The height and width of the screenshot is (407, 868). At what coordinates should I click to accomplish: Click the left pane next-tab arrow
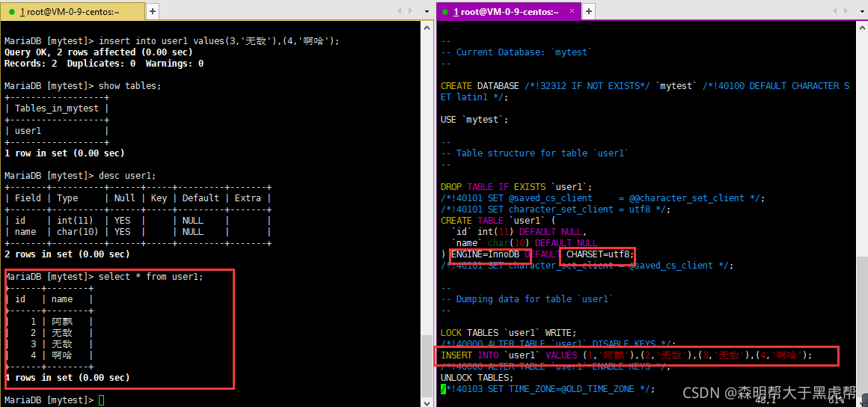pos(411,11)
